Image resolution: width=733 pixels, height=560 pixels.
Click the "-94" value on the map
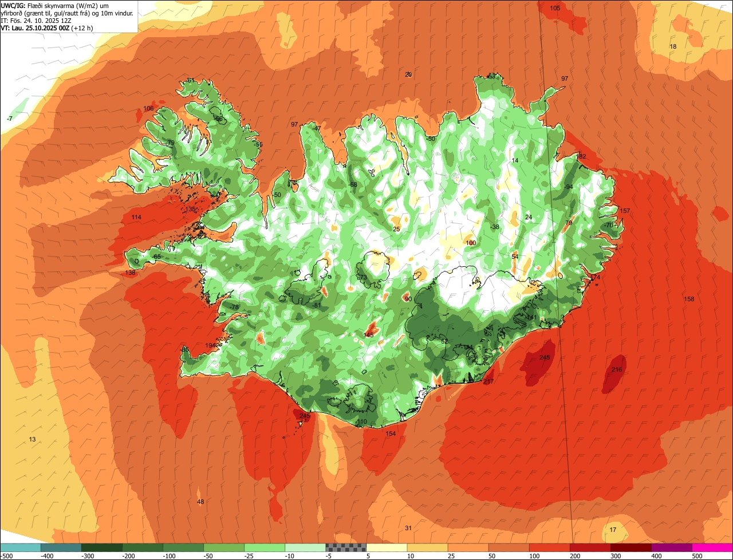tap(568, 187)
